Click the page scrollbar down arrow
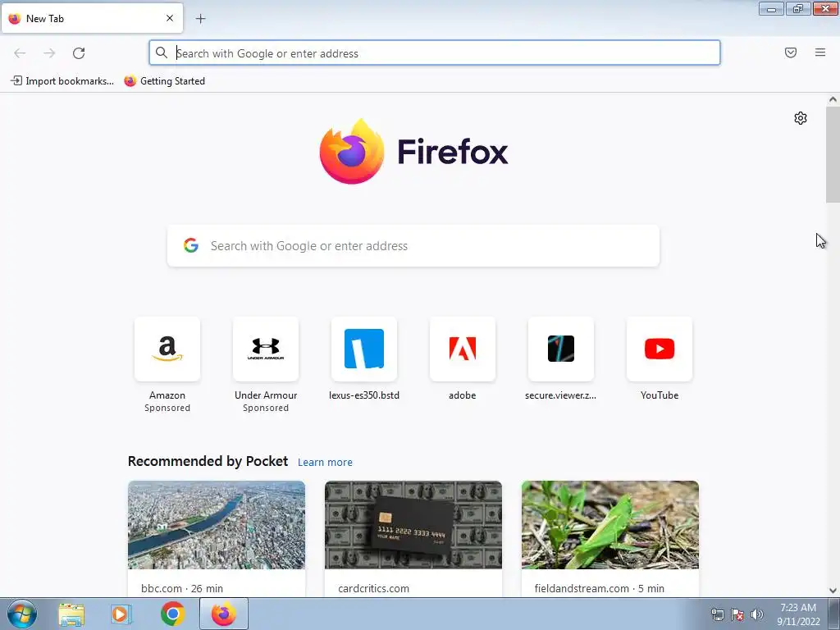 coord(833,591)
